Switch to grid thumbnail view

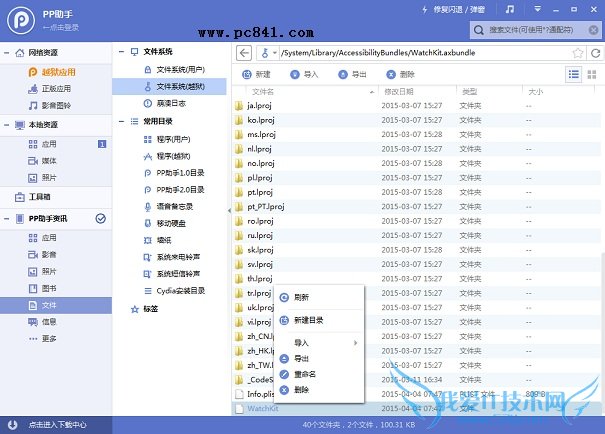pos(592,74)
